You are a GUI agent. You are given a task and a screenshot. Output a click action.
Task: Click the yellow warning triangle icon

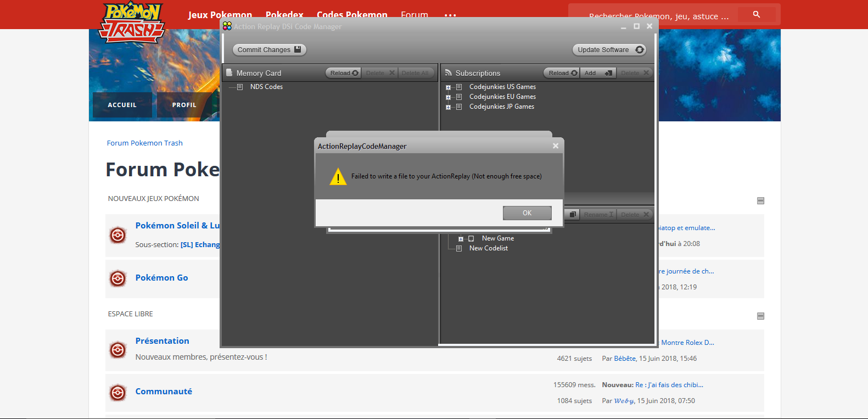tap(338, 177)
